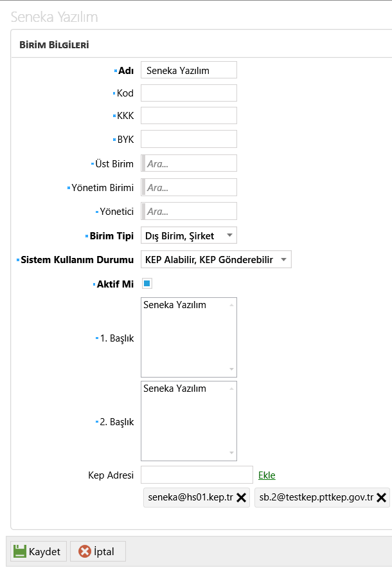Click the red cancel circle icon
The height and width of the screenshot is (568, 392).
[x=85, y=552]
